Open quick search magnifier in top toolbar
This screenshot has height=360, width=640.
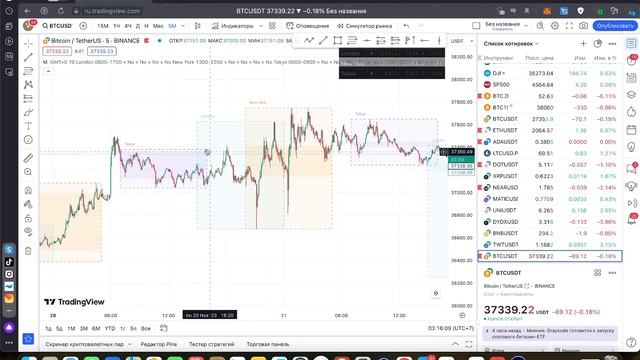tap(540, 26)
